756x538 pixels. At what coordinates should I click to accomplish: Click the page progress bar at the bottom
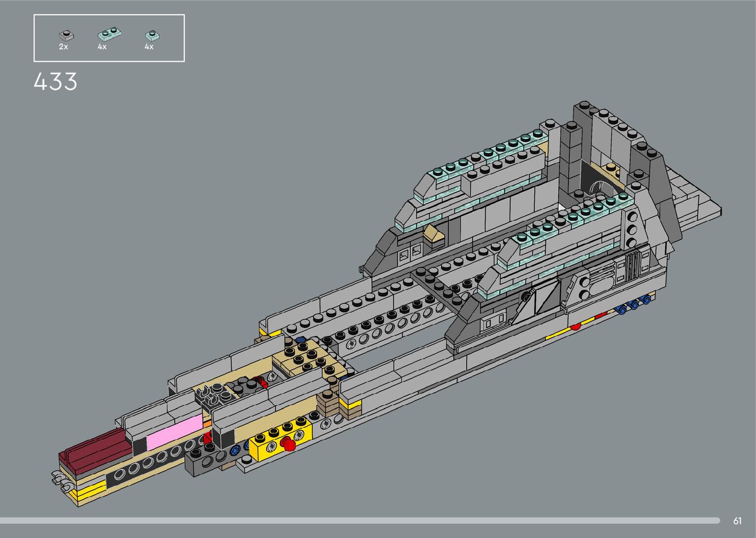[359, 520]
